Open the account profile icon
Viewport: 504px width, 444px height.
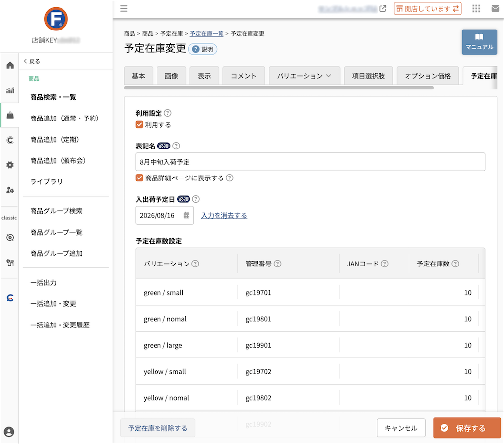point(9,432)
